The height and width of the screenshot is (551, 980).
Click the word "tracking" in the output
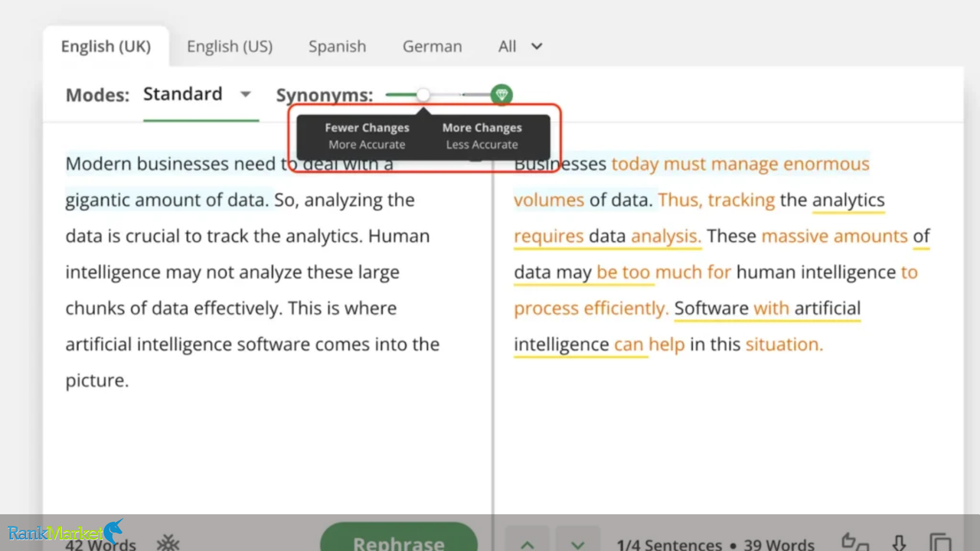pyautogui.click(x=741, y=200)
